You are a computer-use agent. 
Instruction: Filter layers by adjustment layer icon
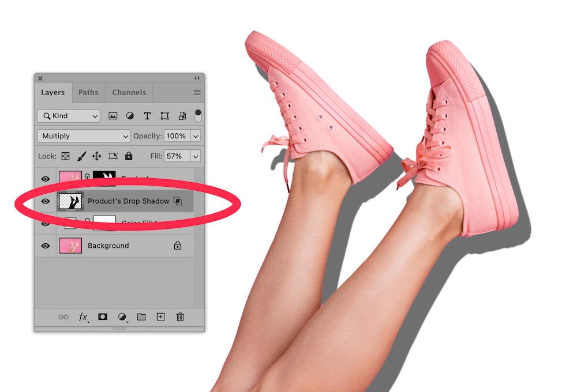tap(130, 116)
